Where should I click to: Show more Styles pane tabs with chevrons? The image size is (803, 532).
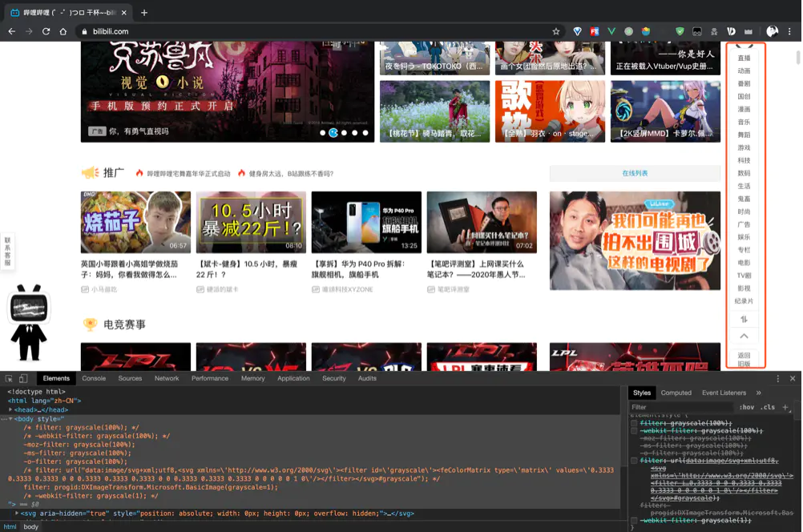point(758,393)
